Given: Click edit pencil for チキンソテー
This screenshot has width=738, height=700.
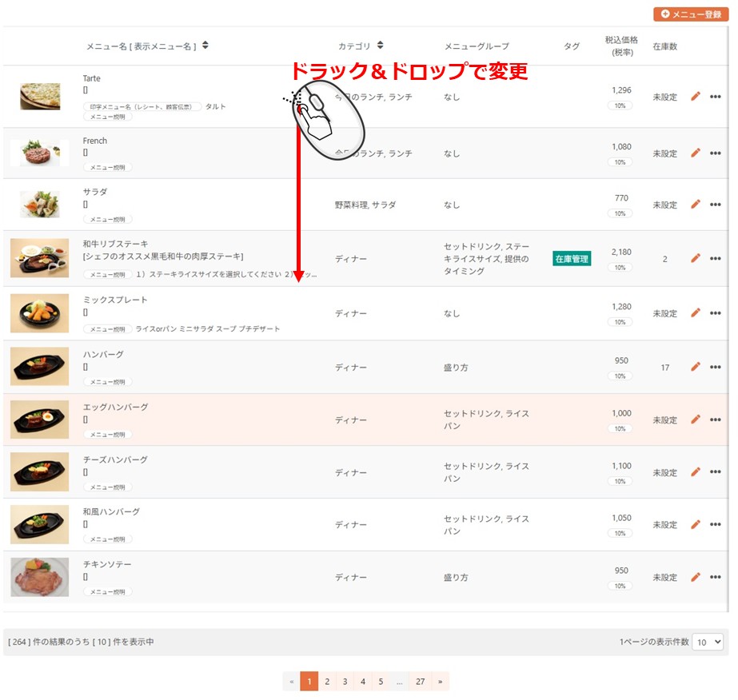Looking at the screenshot, I should pyautogui.click(x=695, y=577).
